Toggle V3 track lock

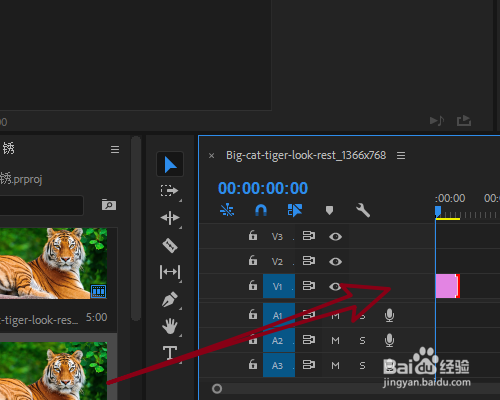point(253,235)
